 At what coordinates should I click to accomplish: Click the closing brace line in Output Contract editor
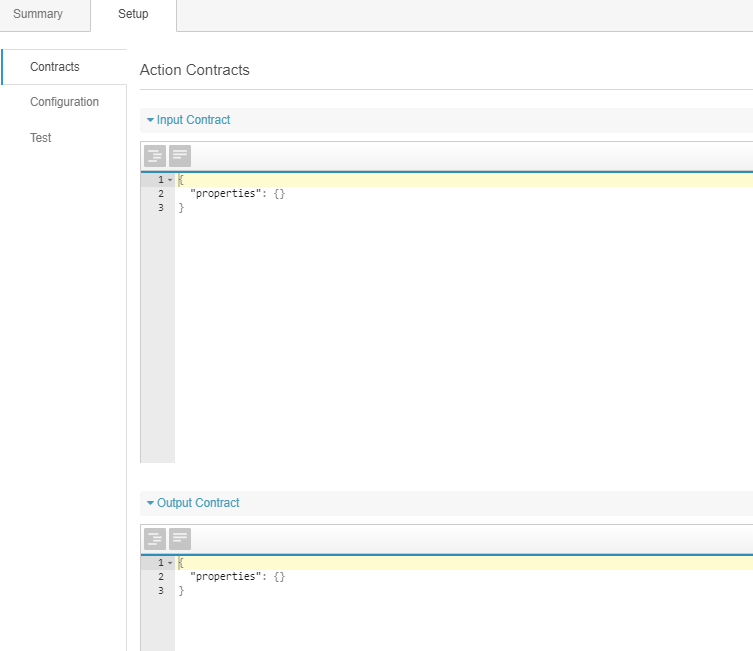pyautogui.click(x=181, y=591)
